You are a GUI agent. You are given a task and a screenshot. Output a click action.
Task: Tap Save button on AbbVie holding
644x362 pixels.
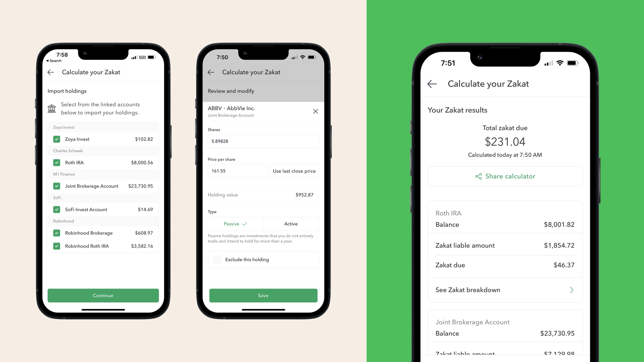[263, 295]
